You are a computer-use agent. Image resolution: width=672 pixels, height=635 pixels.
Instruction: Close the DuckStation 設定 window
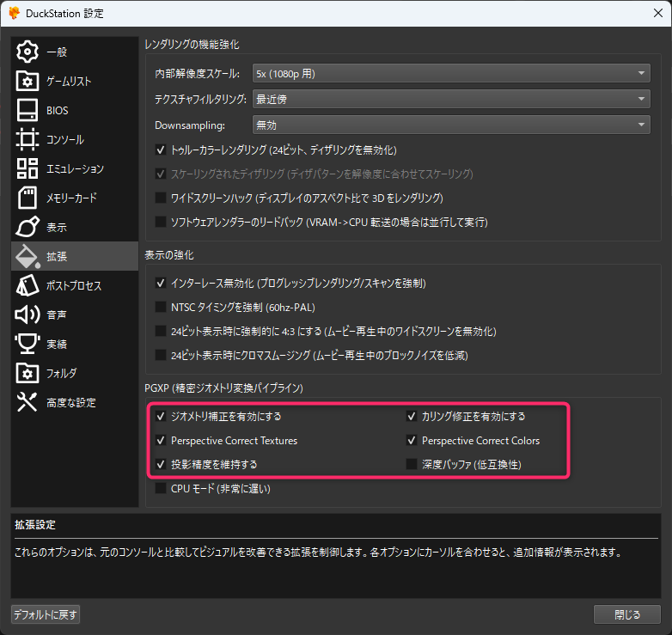click(x=658, y=13)
